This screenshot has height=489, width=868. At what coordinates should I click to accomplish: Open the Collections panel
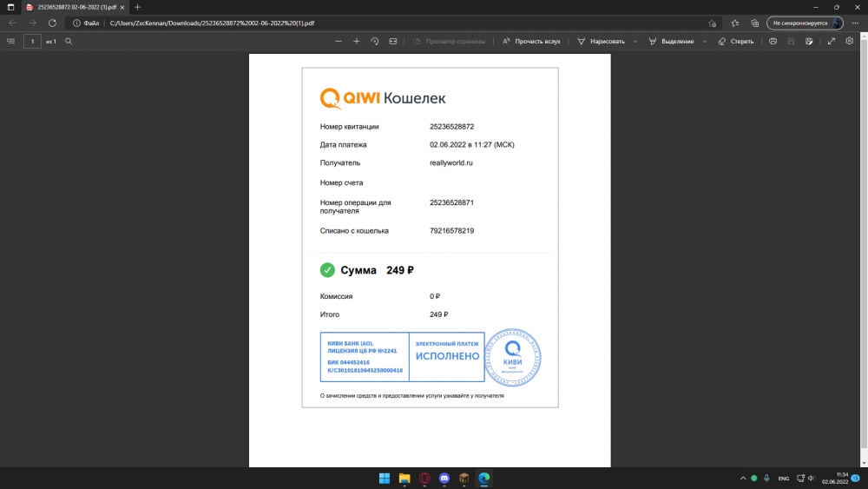click(x=754, y=23)
